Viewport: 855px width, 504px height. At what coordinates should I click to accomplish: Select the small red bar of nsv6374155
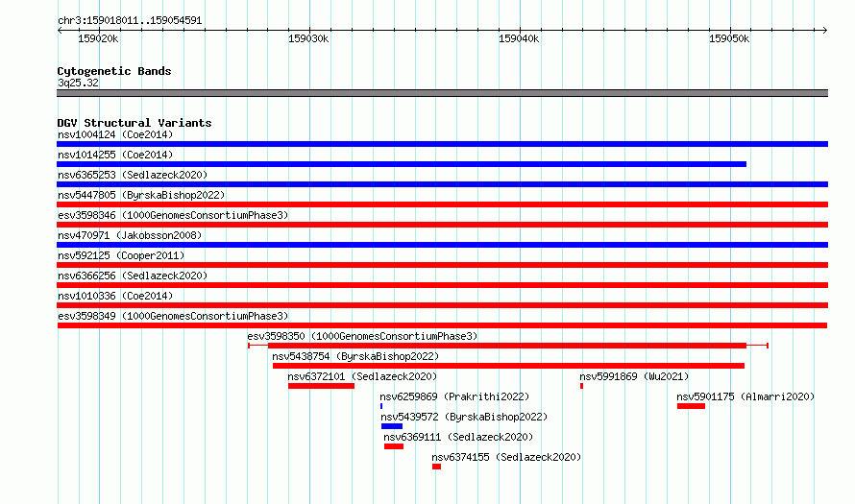(x=436, y=467)
